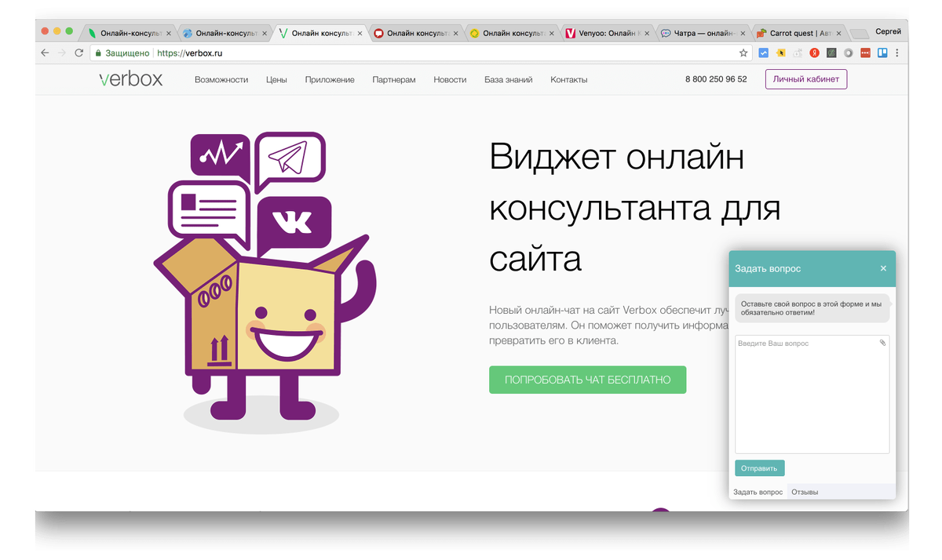Select the Задать вопрос tab in widget

(758, 492)
